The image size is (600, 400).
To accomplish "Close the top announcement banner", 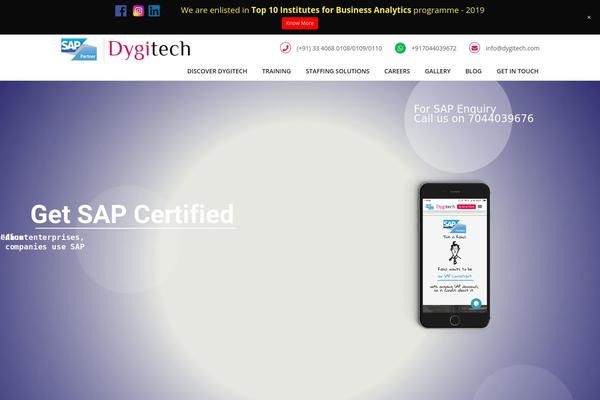I will pyautogui.click(x=589, y=17).
